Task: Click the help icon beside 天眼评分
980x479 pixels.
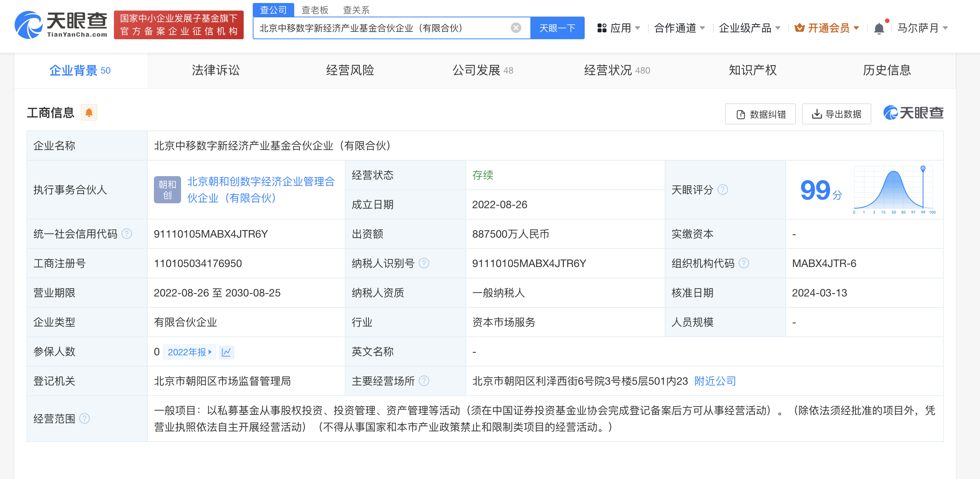Action: click(x=722, y=189)
